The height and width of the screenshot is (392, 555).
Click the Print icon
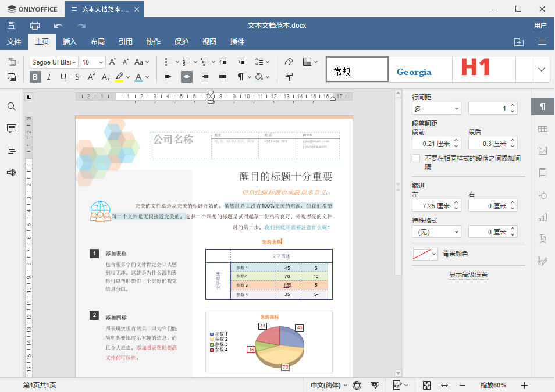click(x=35, y=26)
